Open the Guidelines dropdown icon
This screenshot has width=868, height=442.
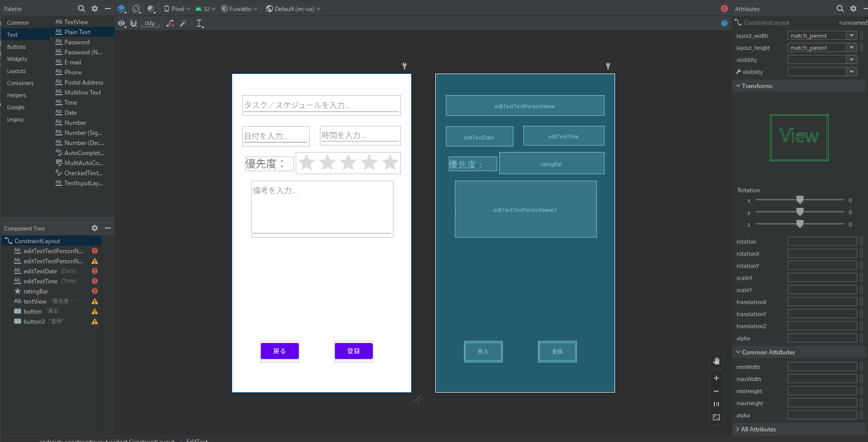coord(199,23)
